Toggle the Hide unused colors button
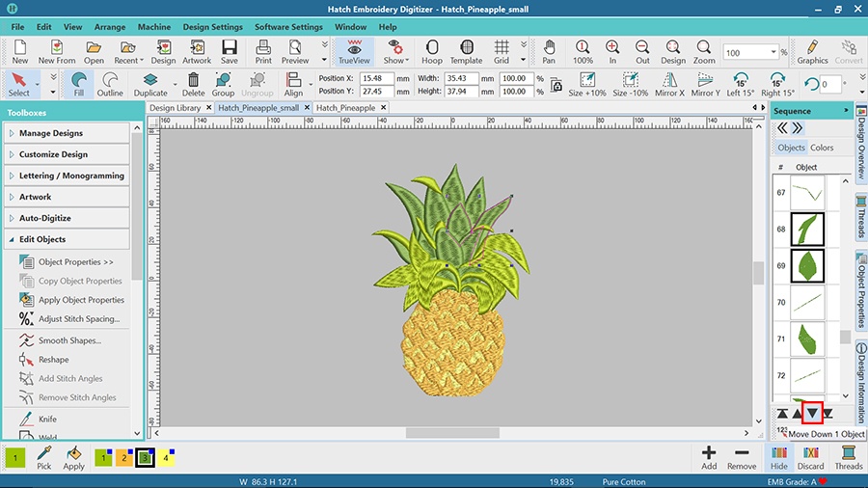 click(778, 456)
